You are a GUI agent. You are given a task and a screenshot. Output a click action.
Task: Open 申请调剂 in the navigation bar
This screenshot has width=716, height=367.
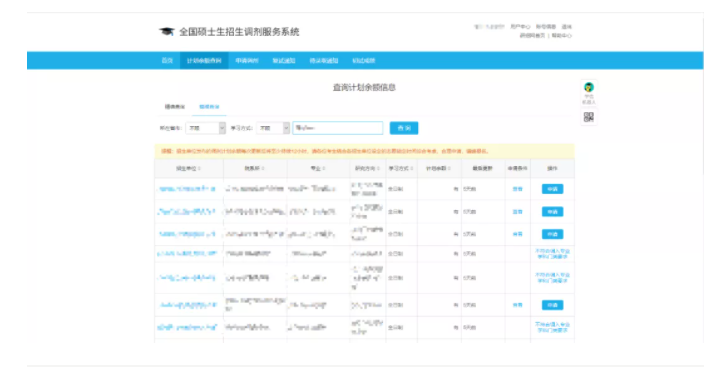point(247,61)
